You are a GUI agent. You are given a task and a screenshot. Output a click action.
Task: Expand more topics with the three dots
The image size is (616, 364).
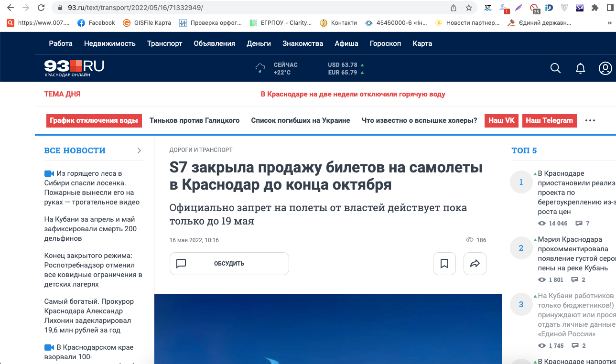(x=590, y=120)
